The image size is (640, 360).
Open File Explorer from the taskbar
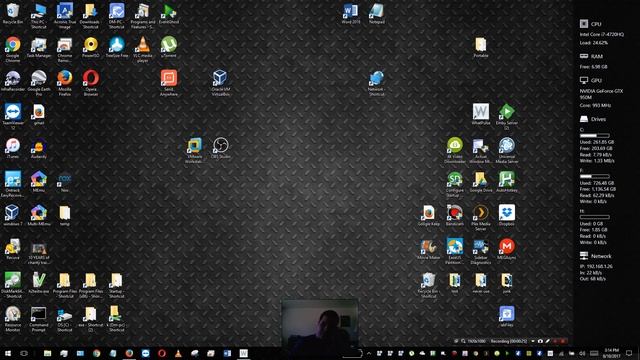[47, 353]
